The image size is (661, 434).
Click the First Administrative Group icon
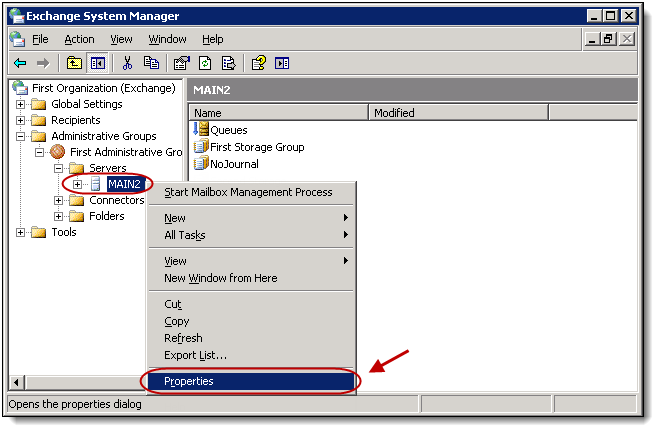coord(58,152)
